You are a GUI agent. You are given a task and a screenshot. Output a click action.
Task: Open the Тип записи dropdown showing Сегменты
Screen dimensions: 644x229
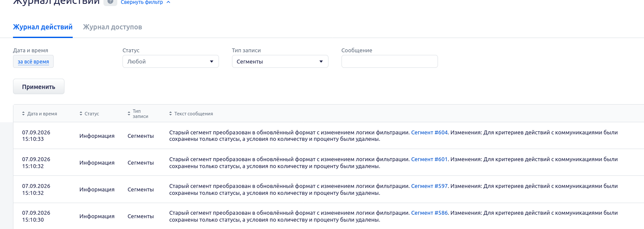coord(280,61)
